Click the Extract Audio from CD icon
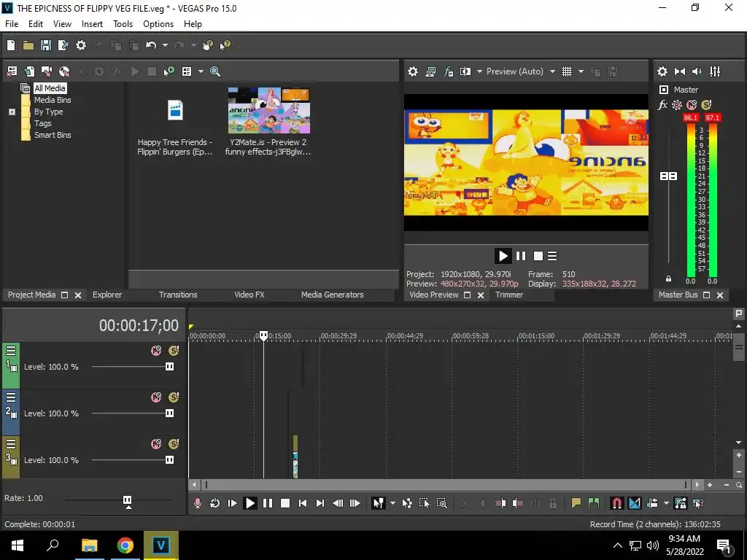747x560 pixels. pos(64,71)
